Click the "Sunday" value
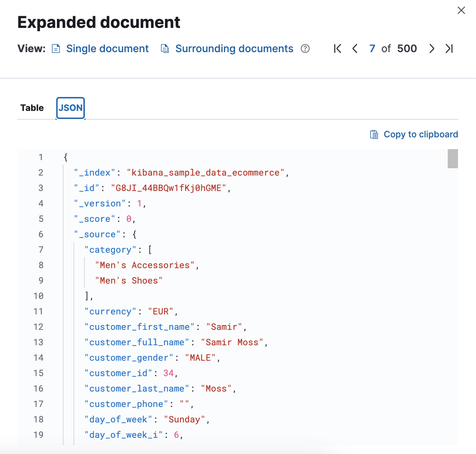The image size is (476, 454). point(185,419)
